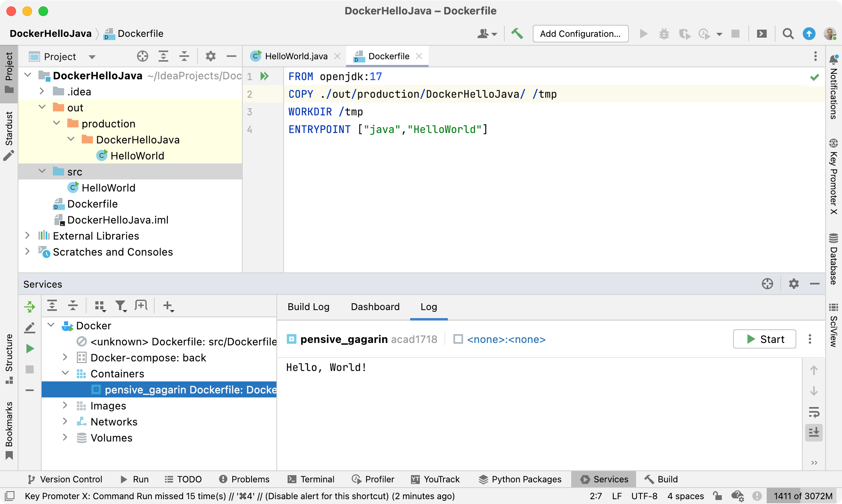Click Select Opened File crosshair in Project panel

143,56
